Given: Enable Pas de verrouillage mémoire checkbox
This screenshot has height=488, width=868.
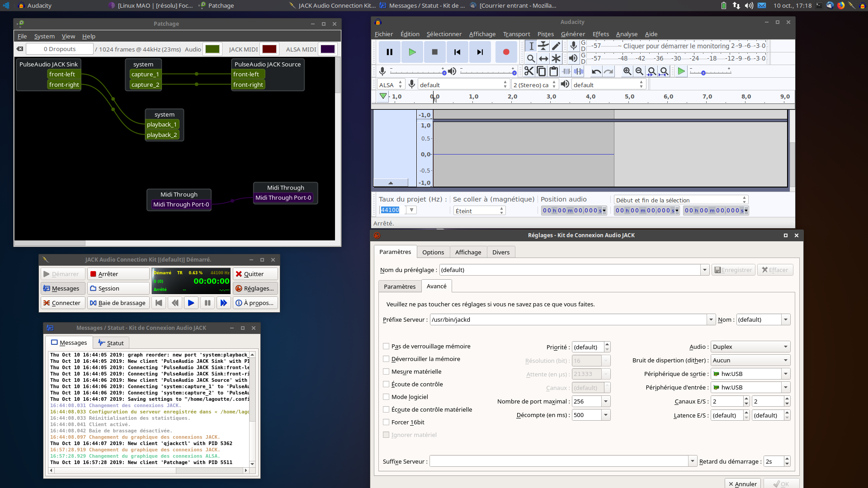Looking at the screenshot, I should click(x=386, y=346).
